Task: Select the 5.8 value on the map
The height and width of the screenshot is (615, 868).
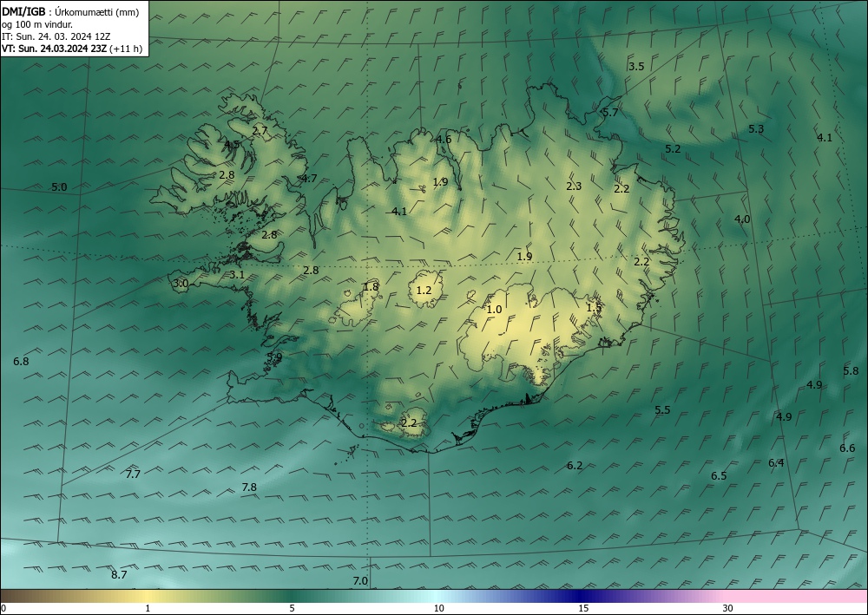Action: click(x=851, y=371)
